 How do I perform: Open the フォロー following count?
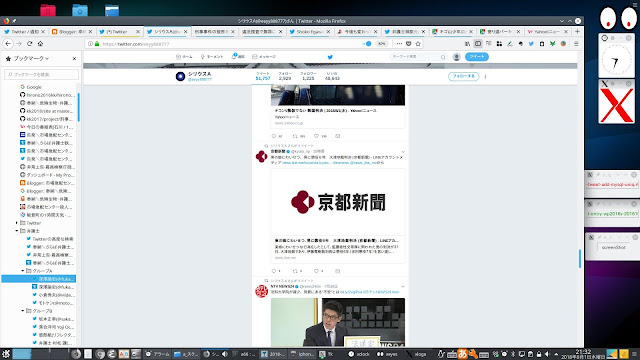point(285,76)
